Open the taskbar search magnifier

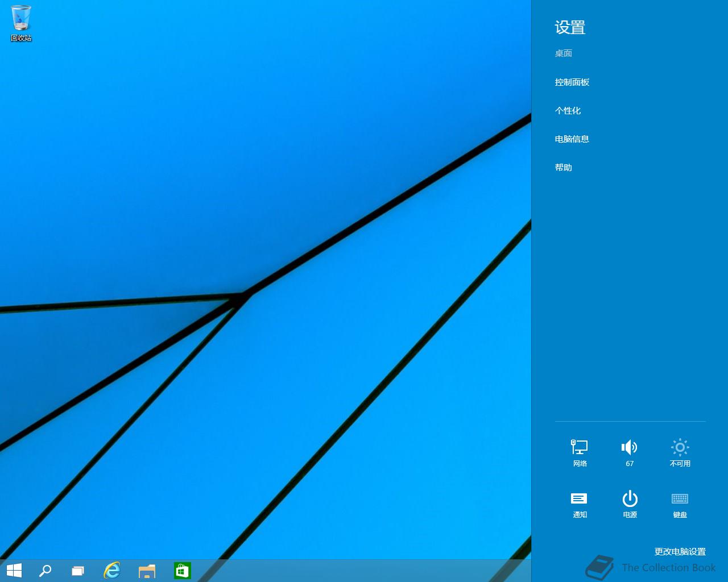(45, 571)
